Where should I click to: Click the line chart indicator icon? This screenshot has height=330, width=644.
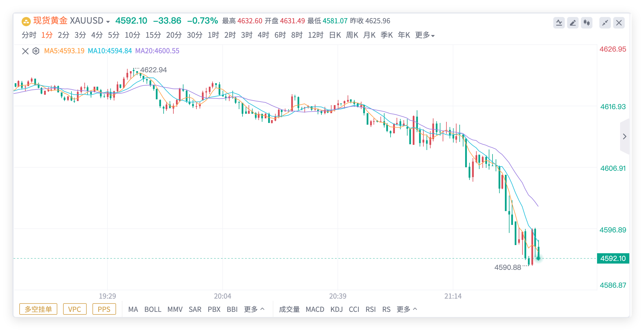click(559, 23)
